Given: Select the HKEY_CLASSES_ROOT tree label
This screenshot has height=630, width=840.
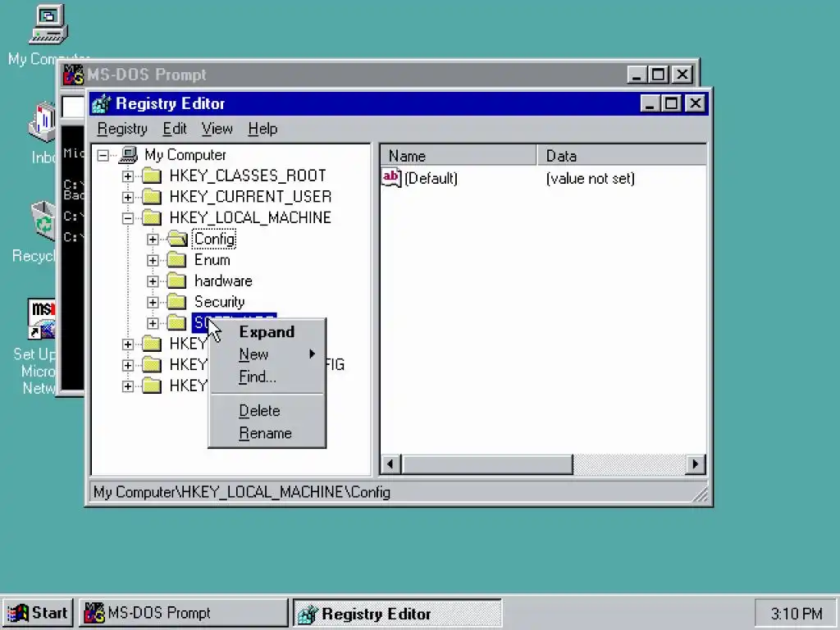Looking at the screenshot, I should coord(248,176).
